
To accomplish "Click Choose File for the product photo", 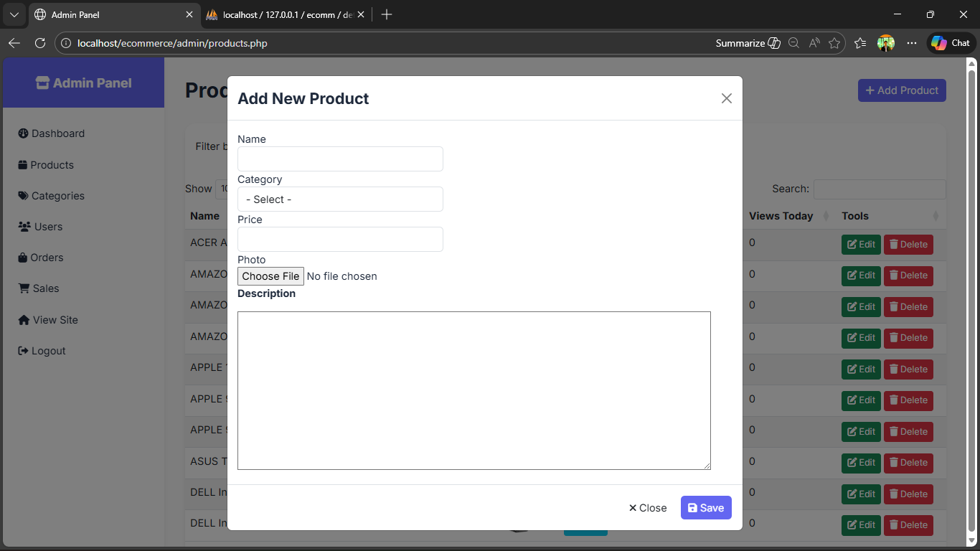I will pyautogui.click(x=270, y=276).
